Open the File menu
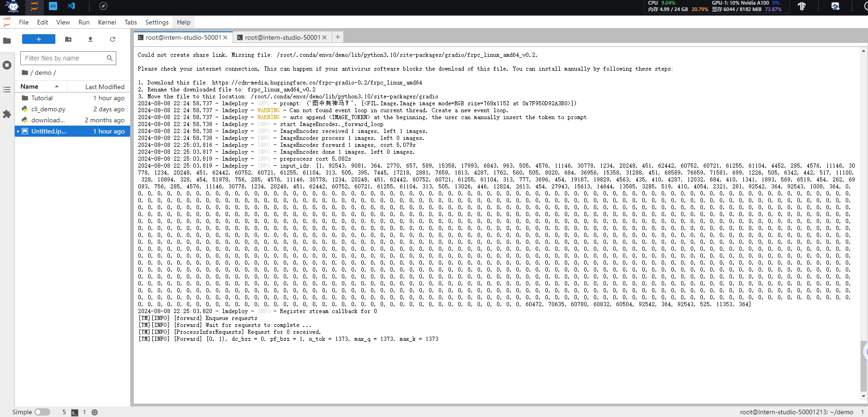 coord(24,22)
